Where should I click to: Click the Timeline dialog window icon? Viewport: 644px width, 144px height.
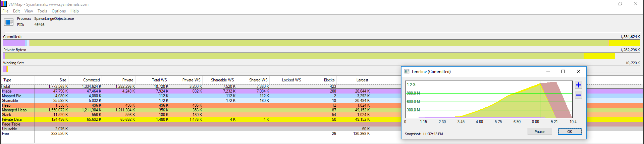pos(407,71)
